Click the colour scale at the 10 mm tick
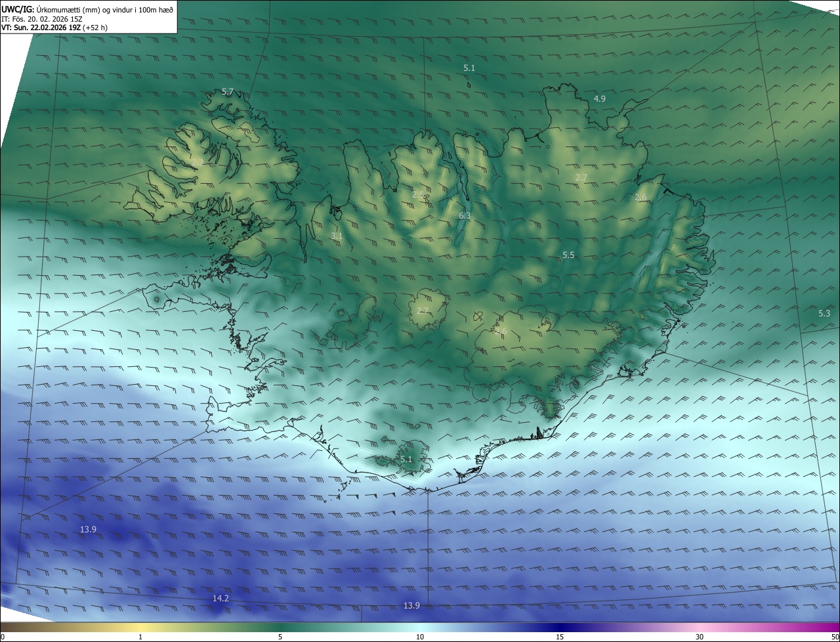Screen dimensions: 840x642 [x=420, y=628]
